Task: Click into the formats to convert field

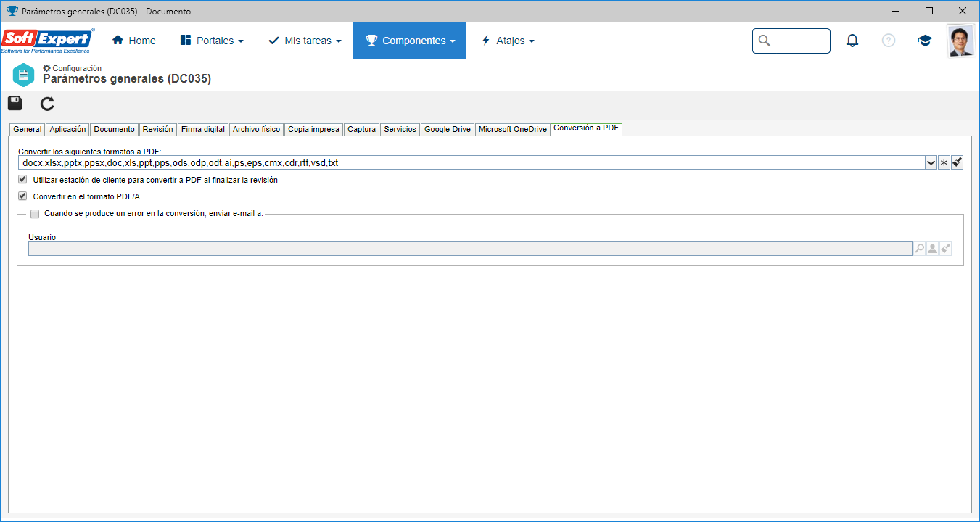Action: (472, 163)
